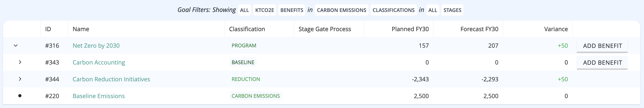The image size is (644, 108).
Task: Open the KTCO2E unit filter
Action: [x=265, y=10]
